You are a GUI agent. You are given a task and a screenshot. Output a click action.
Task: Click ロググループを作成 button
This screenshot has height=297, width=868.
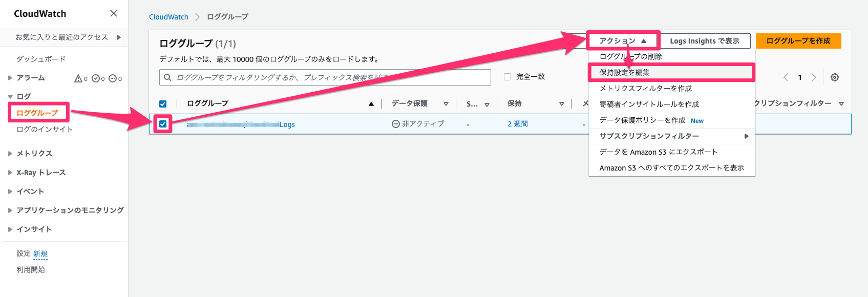click(798, 41)
